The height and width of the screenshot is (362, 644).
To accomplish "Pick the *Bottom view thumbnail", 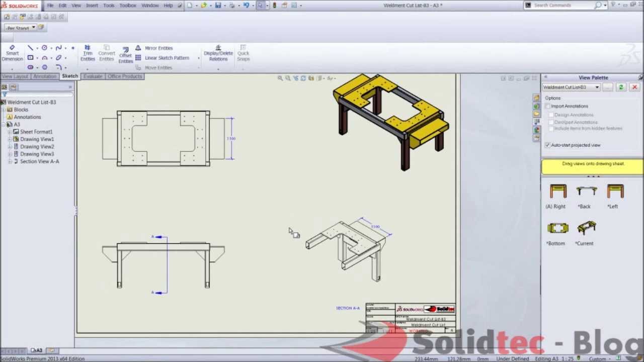I will tap(557, 229).
